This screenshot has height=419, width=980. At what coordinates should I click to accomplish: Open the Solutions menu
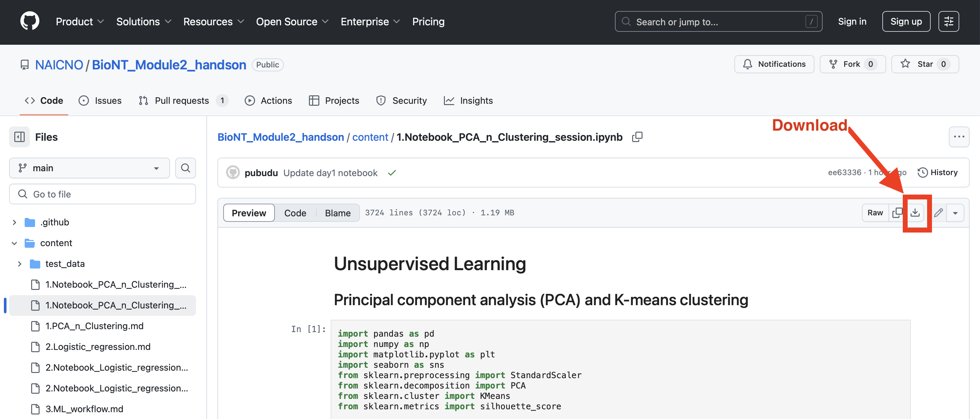click(x=144, y=22)
